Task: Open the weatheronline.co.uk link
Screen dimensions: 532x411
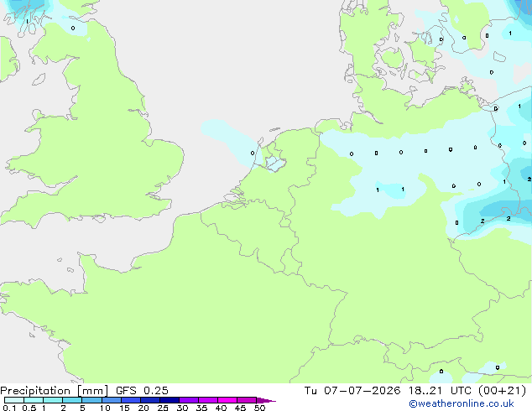Action: (x=462, y=403)
